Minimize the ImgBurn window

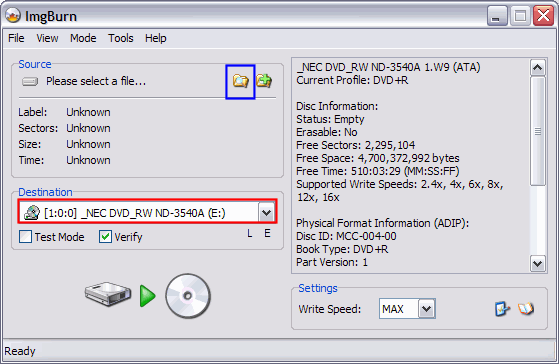tap(497, 16)
